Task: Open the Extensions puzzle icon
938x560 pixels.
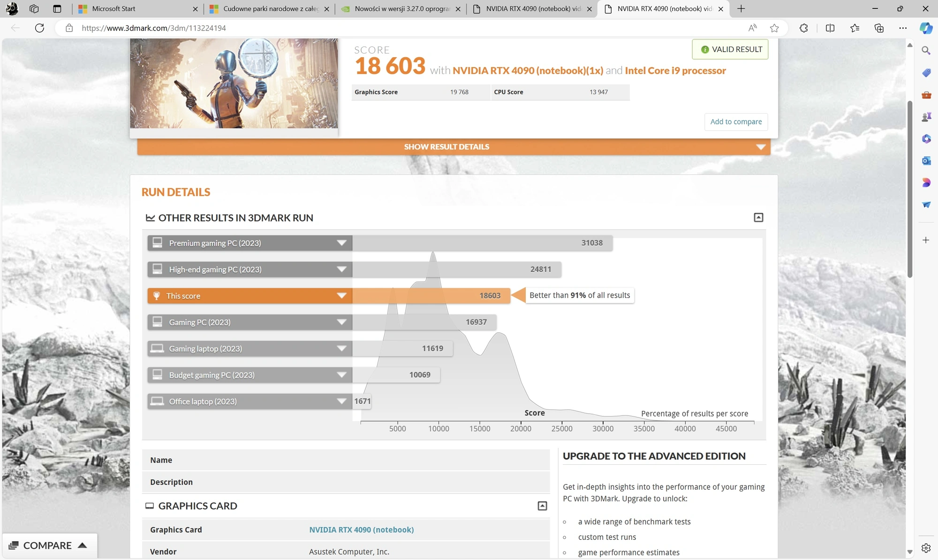Action: tap(804, 28)
